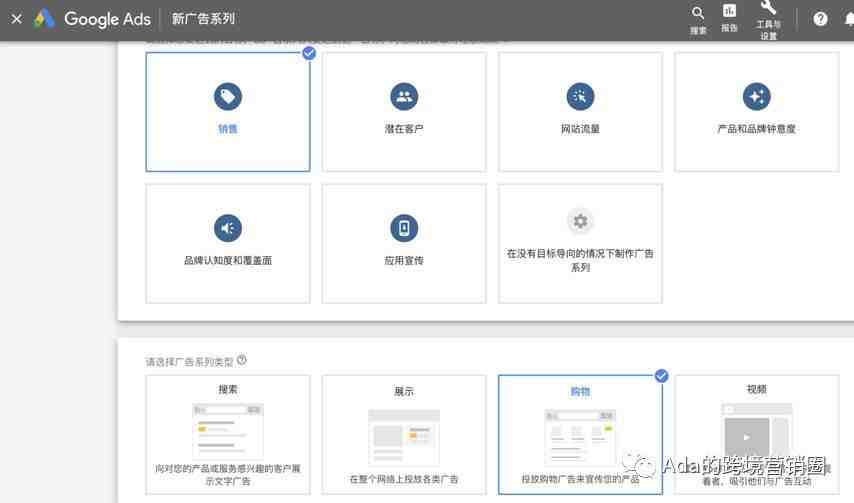Open the reports icon
The image size is (854, 503).
729,11
